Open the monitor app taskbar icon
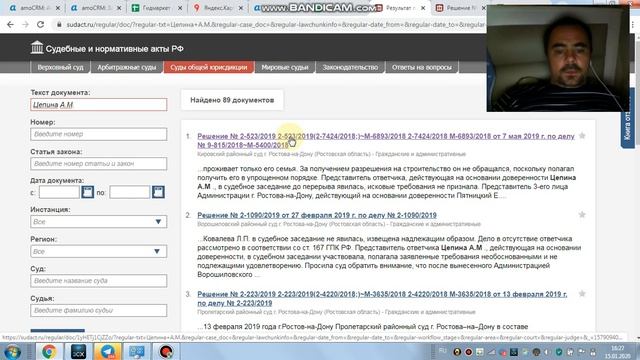 [x=137, y=352]
